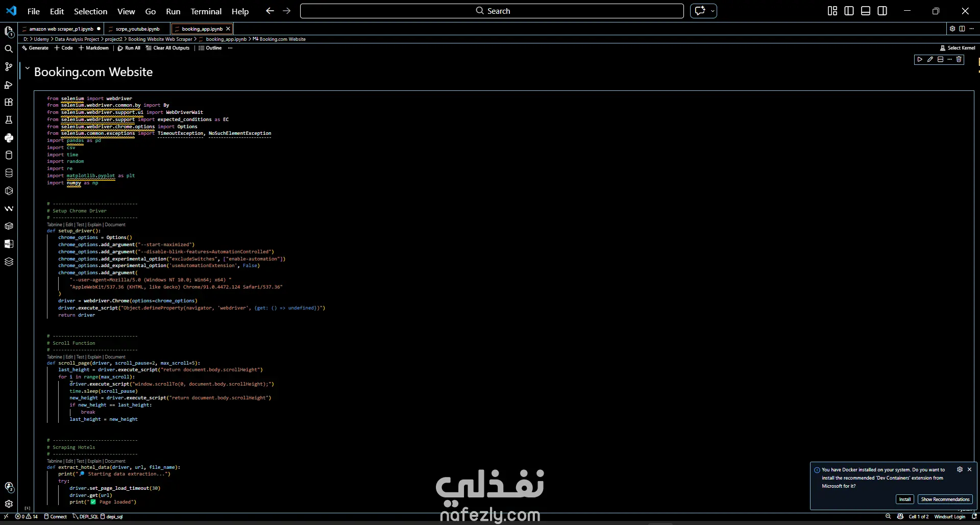This screenshot has height=525, width=980.
Task: Open the Accounts menu icon
Action: 9,487
